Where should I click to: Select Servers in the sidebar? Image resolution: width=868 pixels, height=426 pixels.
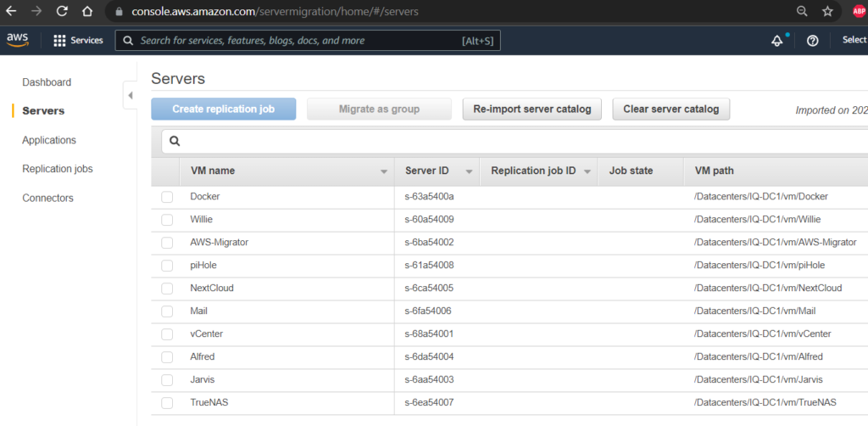(43, 111)
